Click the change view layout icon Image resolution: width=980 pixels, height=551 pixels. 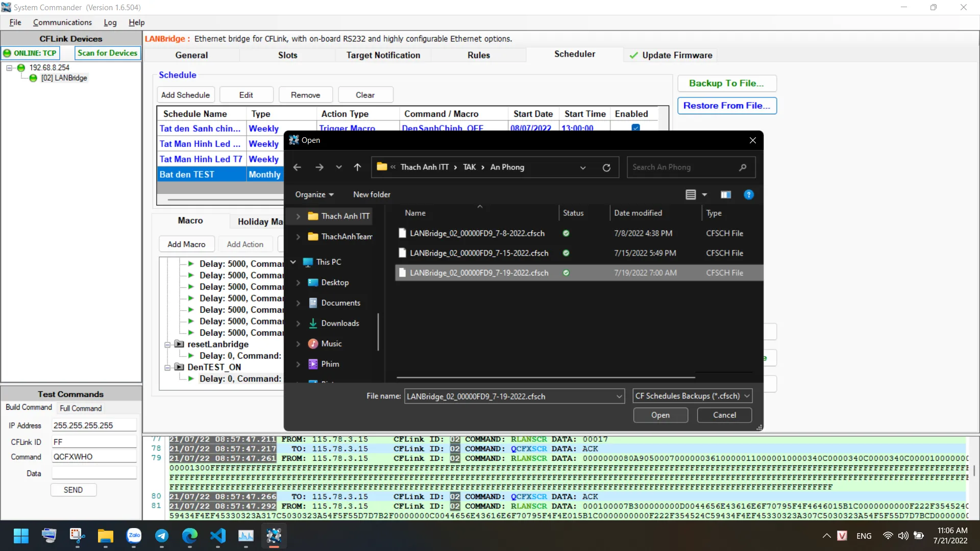coord(691,194)
